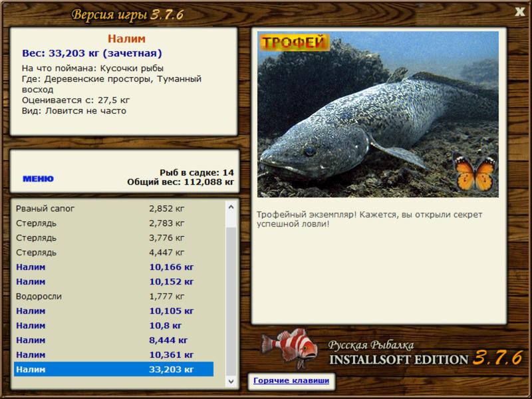This screenshot has width=532, height=399.
Task: Select the Стерлядь 2,783 кг row
Action: point(114,223)
